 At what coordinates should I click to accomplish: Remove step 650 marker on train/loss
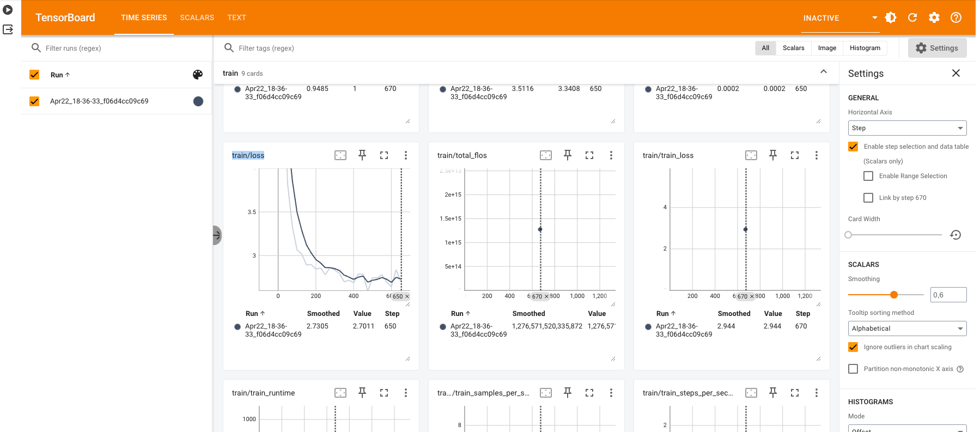click(x=407, y=297)
